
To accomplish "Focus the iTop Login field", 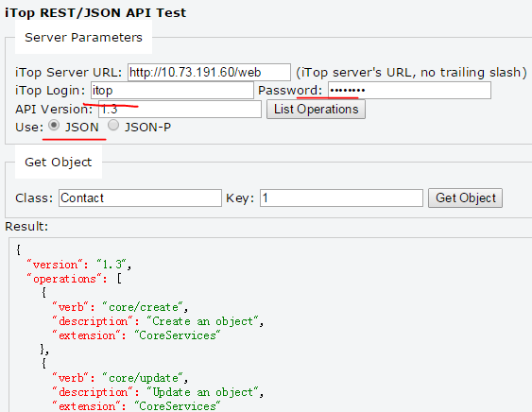I will coord(172,91).
